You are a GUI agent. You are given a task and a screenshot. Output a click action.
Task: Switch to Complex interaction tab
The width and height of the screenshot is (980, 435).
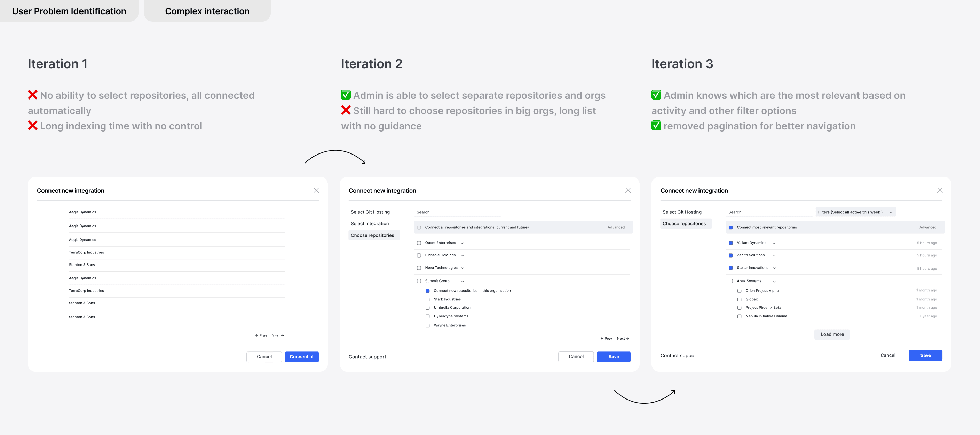point(207,11)
